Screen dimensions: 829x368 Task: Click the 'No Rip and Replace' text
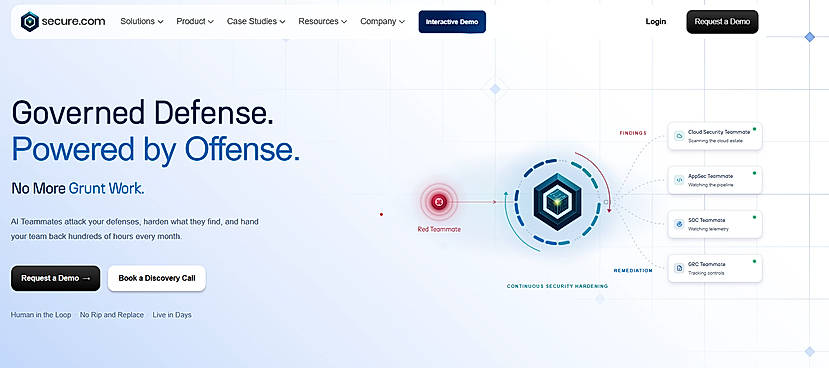tap(112, 315)
